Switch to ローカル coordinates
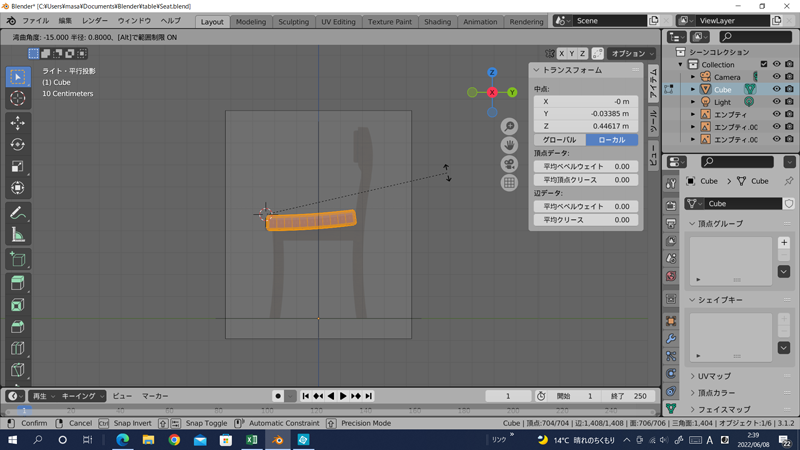The image size is (800, 450). pyautogui.click(x=612, y=140)
